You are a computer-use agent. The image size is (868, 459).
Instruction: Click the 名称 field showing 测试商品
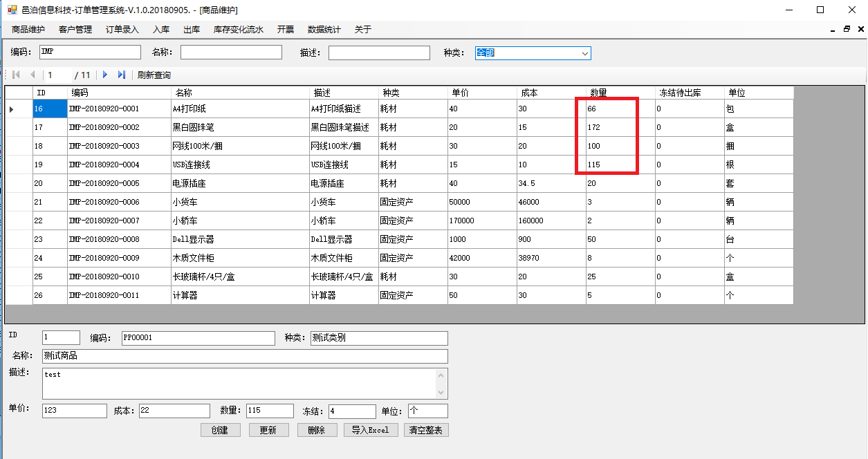coord(245,356)
